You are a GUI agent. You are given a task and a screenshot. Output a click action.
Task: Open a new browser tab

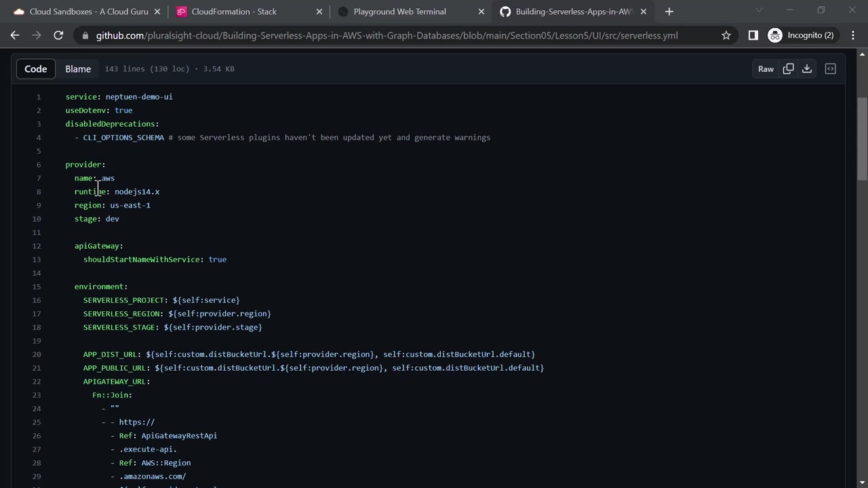coord(669,12)
